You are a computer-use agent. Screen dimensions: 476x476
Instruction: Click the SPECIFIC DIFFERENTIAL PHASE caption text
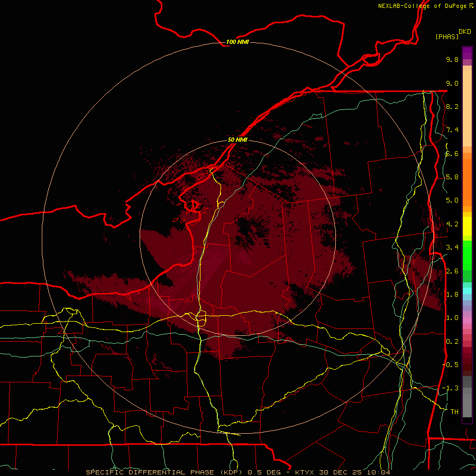coord(150,472)
